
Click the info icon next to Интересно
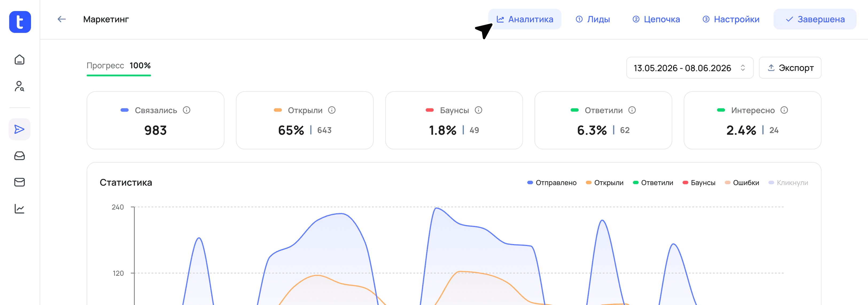pyautogui.click(x=784, y=110)
